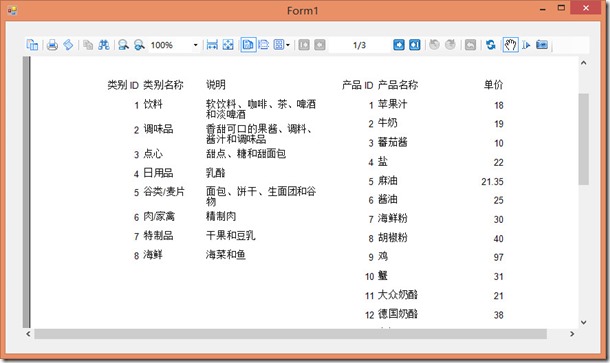Click the 1/3 page number field

point(359,45)
